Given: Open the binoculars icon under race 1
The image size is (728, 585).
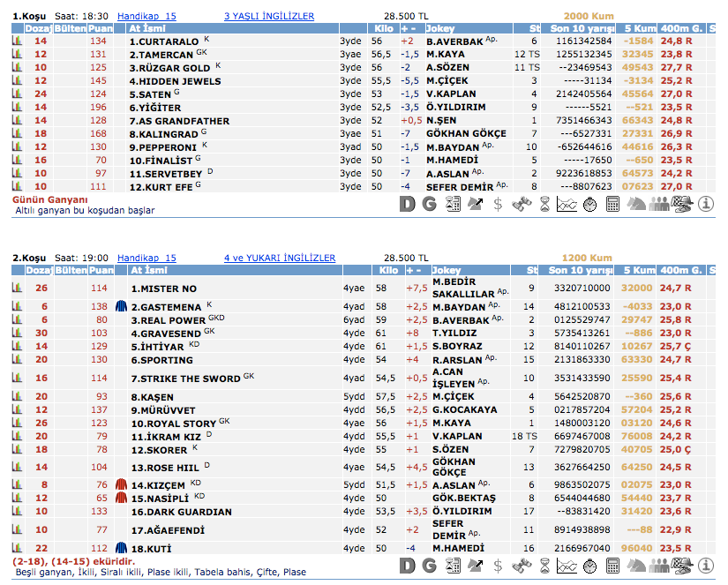Looking at the screenshot, I should 522,204.
